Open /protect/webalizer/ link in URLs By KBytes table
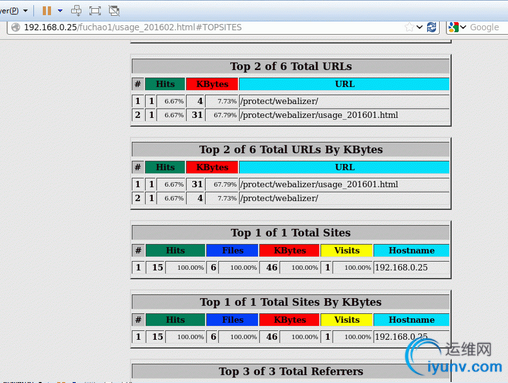The height and width of the screenshot is (383, 508). pyautogui.click(x=279, y=198)
